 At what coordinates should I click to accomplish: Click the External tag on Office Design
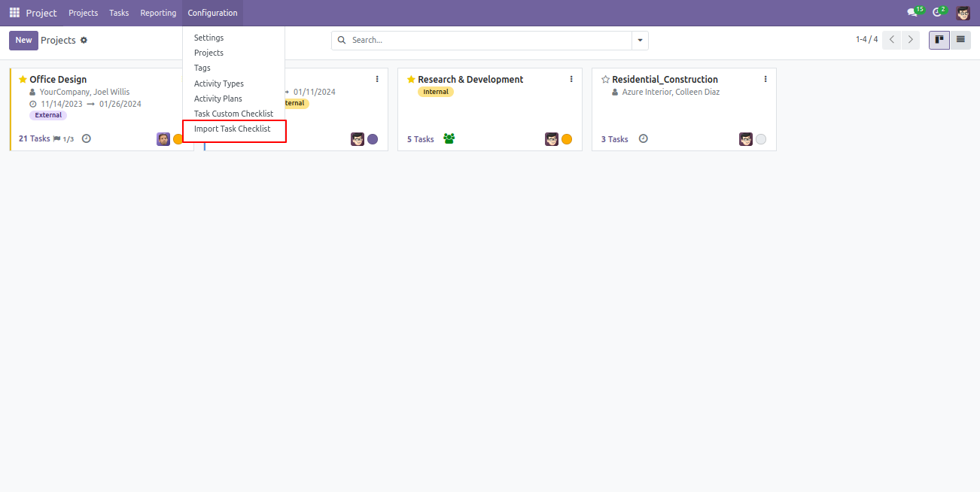(x=48, y=115)
